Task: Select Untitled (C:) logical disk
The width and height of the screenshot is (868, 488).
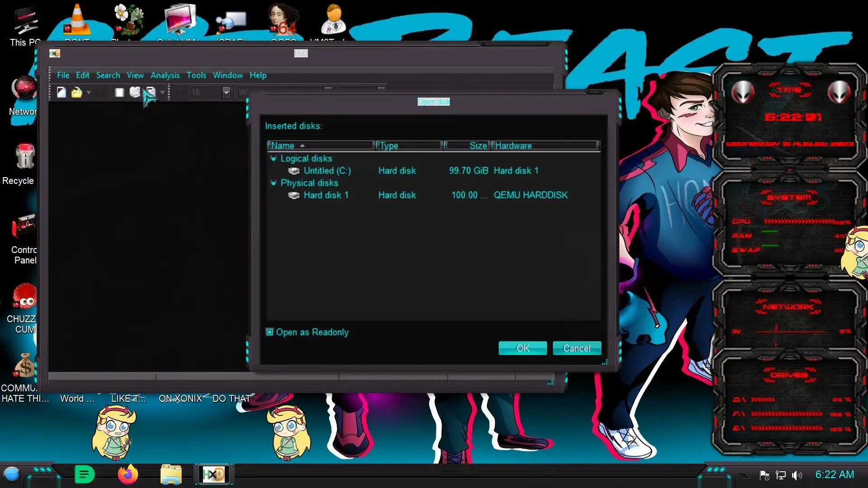Action: [x=327, y=171]
